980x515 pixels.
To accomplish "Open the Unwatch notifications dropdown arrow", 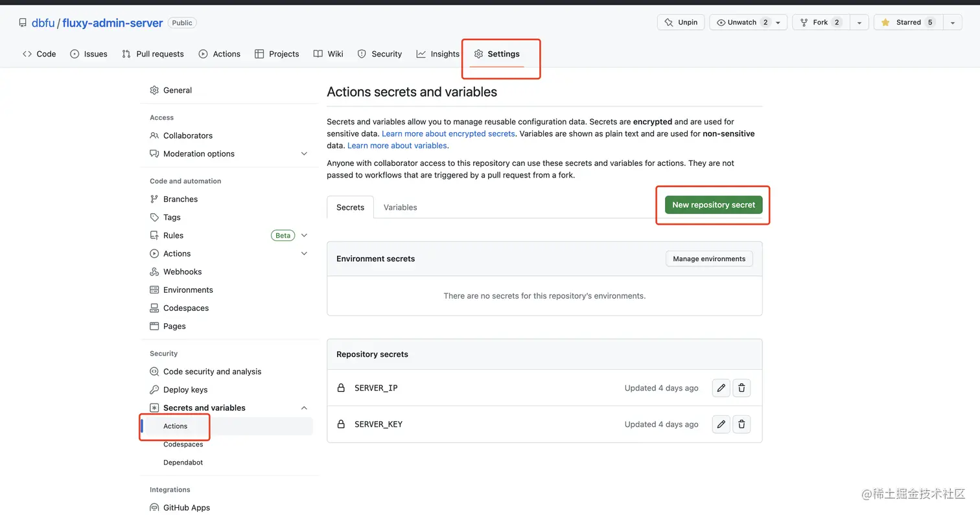I will [779, 23].
